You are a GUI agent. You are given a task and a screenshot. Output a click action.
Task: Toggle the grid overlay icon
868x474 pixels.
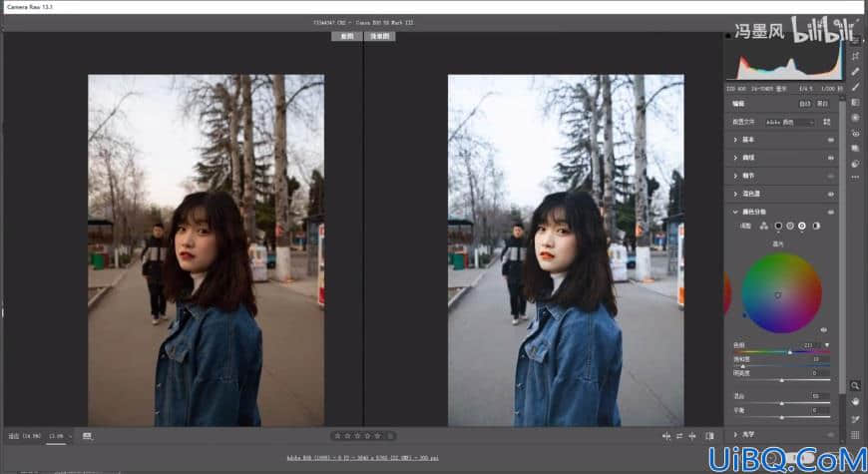[855, 435]
